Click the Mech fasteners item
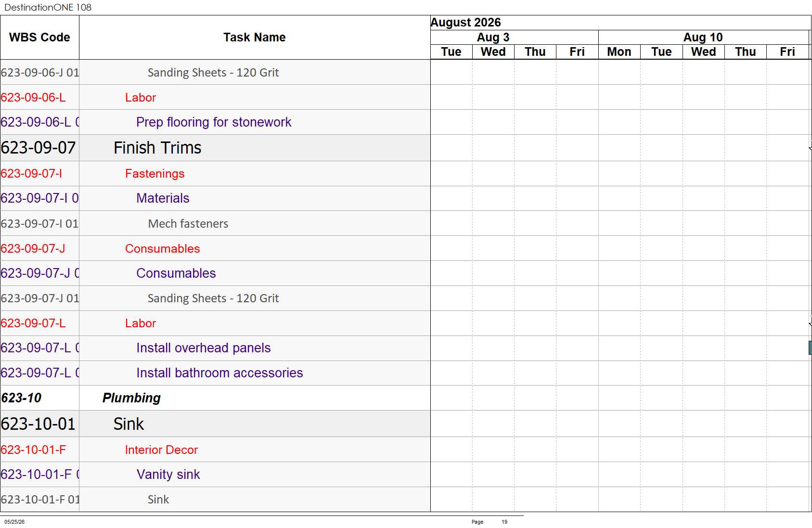Screen dimensions: 812x528 click(x=188, y=224)
